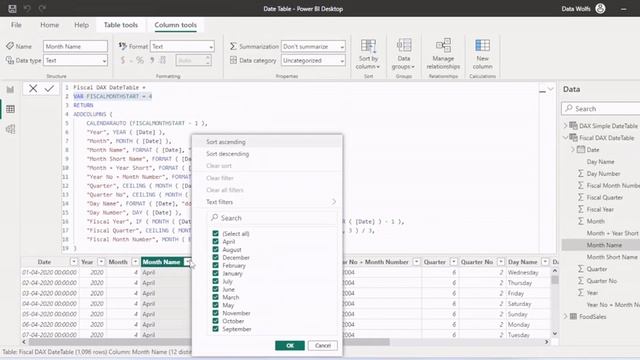This screenshot has width=640, height=360.
Task: Click the Data pane Search field
Action: [x=601, y=109]
